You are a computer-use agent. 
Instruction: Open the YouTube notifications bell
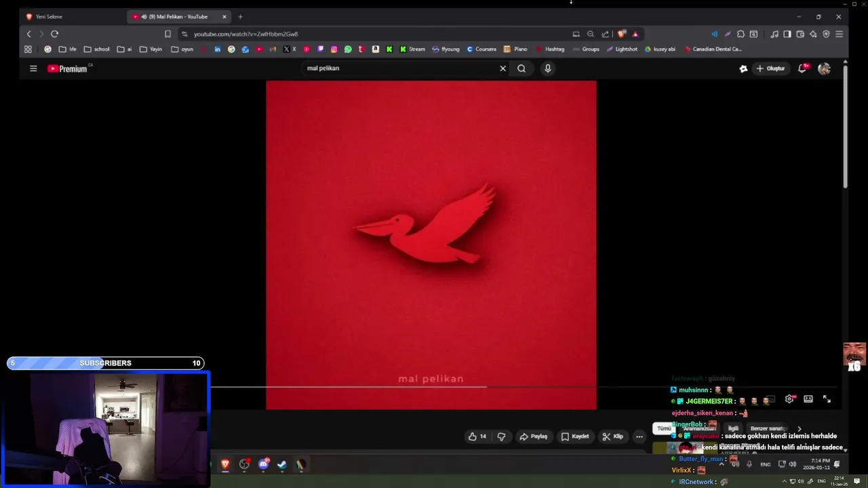click(x=802, y=68)
